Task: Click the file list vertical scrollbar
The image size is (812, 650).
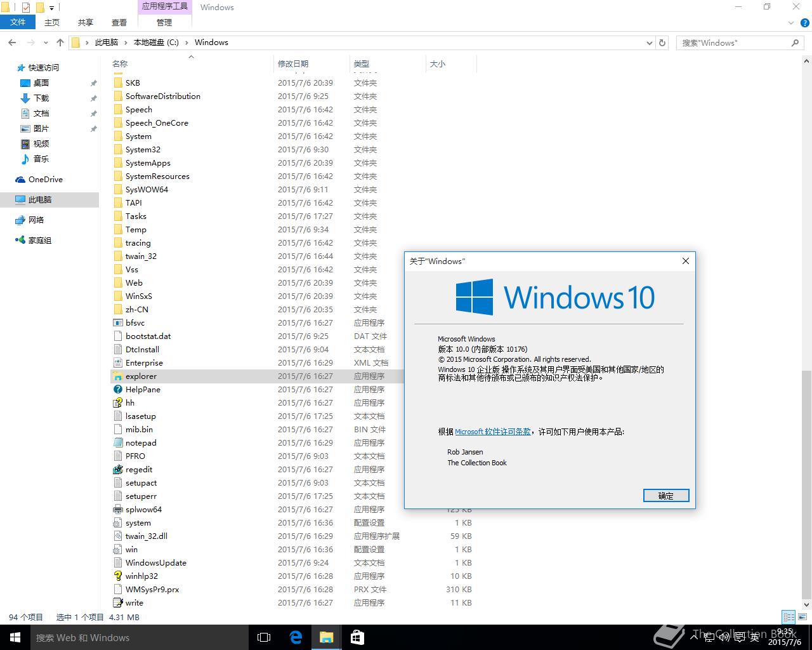Action: click(807, 484)
